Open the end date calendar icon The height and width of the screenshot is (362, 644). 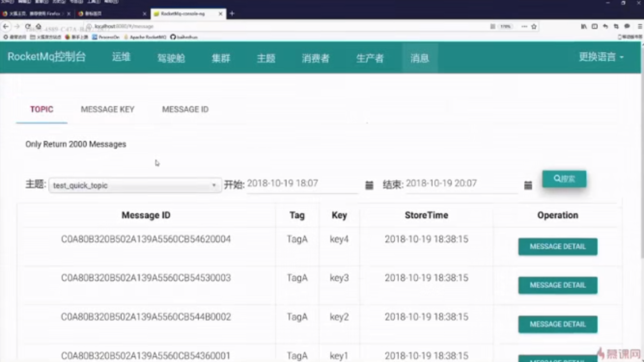pyautogui.click(x=528, y=185)
